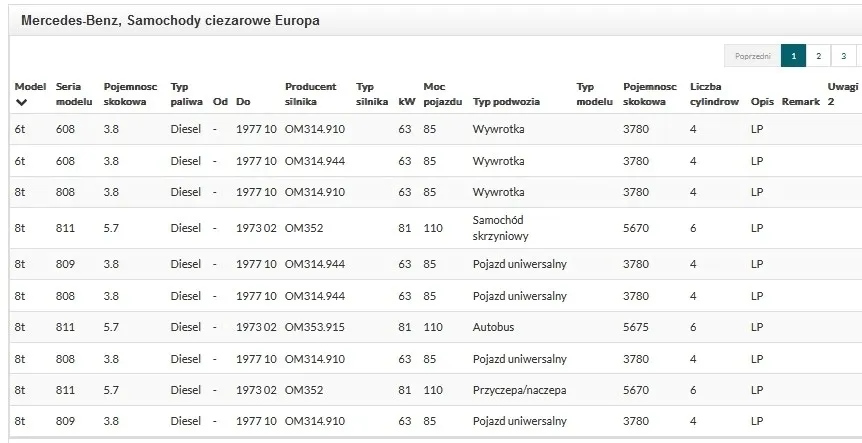Click LP in the Autobus row
862x443 pixels.
(x=757, y=327)
